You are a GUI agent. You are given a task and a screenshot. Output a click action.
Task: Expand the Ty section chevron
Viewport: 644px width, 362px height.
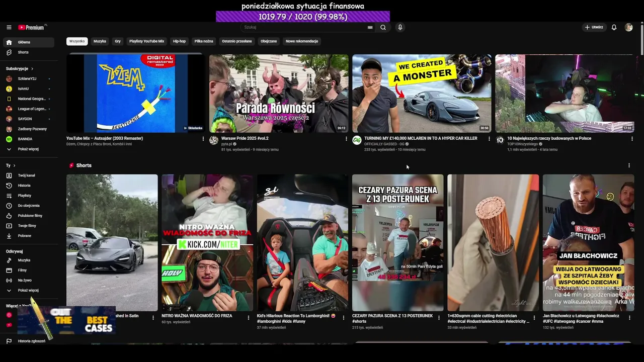[x=14, y=165]
